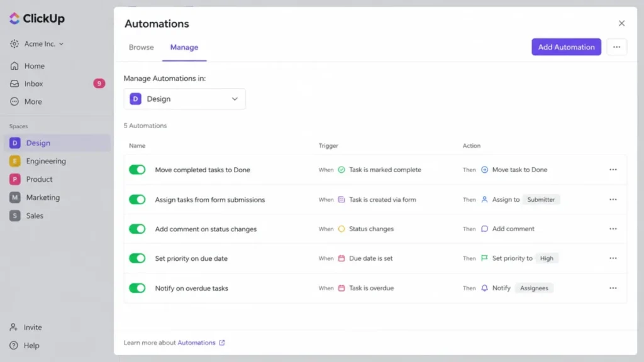Click the chevron in the Design selector
644x362 pixels.
(235, 99)
